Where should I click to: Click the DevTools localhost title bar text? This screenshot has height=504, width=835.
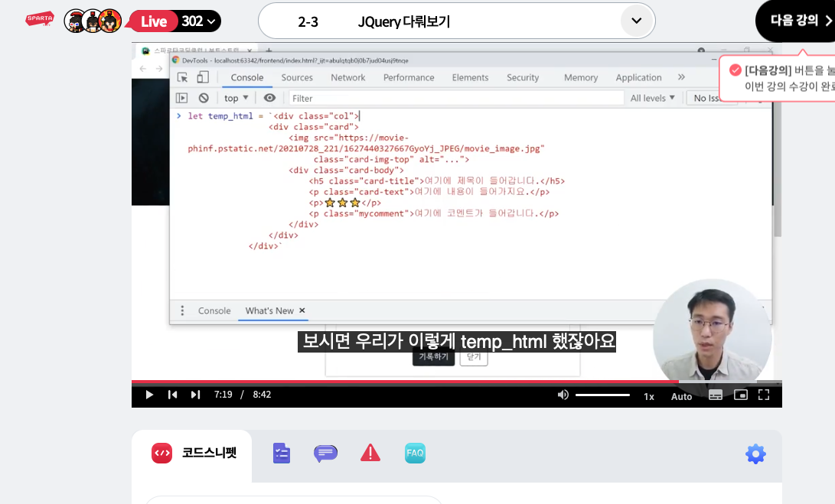(x=295, y=60)
